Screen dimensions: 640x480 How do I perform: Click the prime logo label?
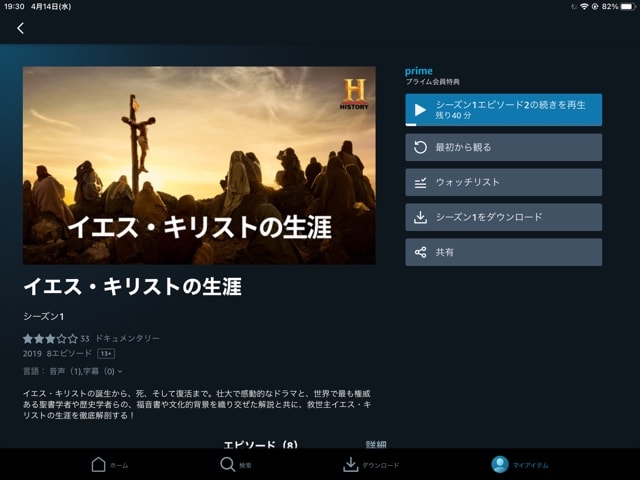[418, 71]
